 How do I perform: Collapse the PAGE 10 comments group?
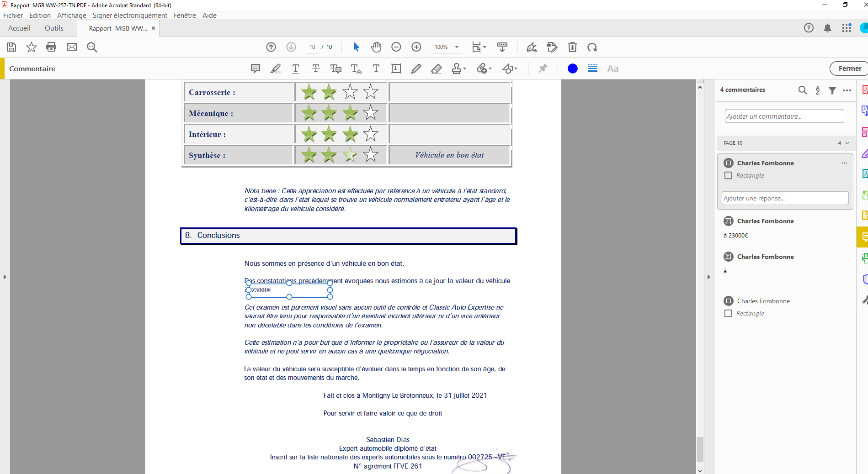847,143
